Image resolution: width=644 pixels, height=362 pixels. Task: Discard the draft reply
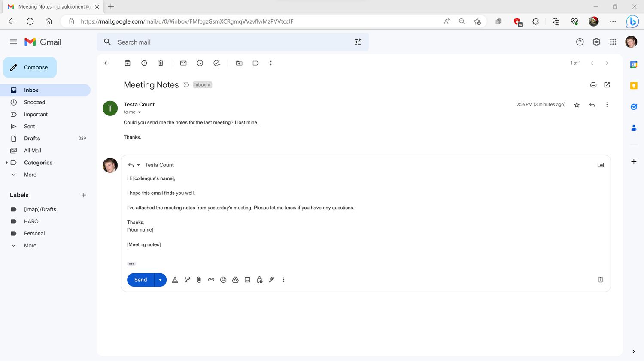pos(600,280)
